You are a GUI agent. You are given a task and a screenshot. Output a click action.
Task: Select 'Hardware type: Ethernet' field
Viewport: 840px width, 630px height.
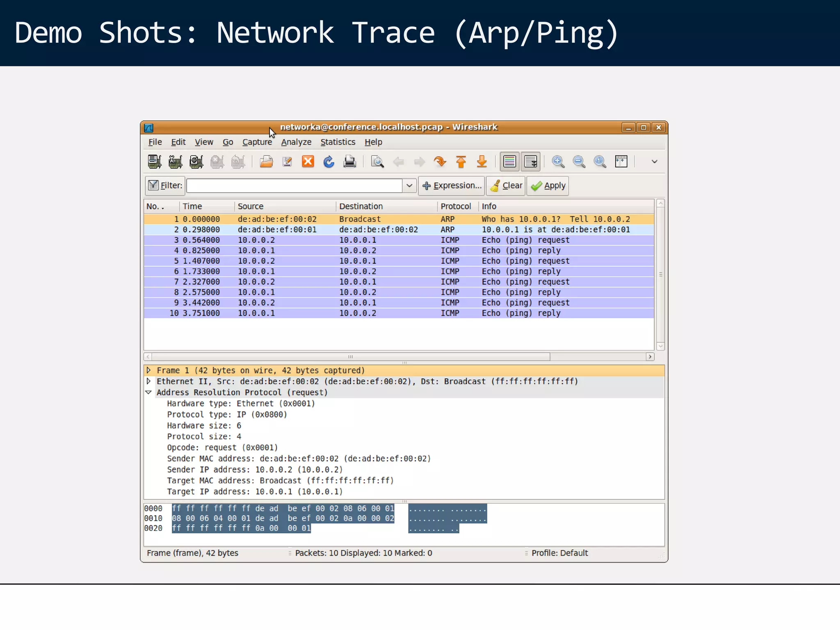click(241, 404)
